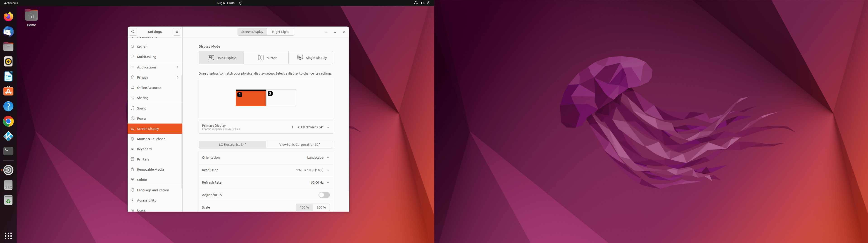Image resolution: width=868 pixels, height=243 pixels.
Task: Open the Resolution dropdown
Action: [x=266, y=170]
